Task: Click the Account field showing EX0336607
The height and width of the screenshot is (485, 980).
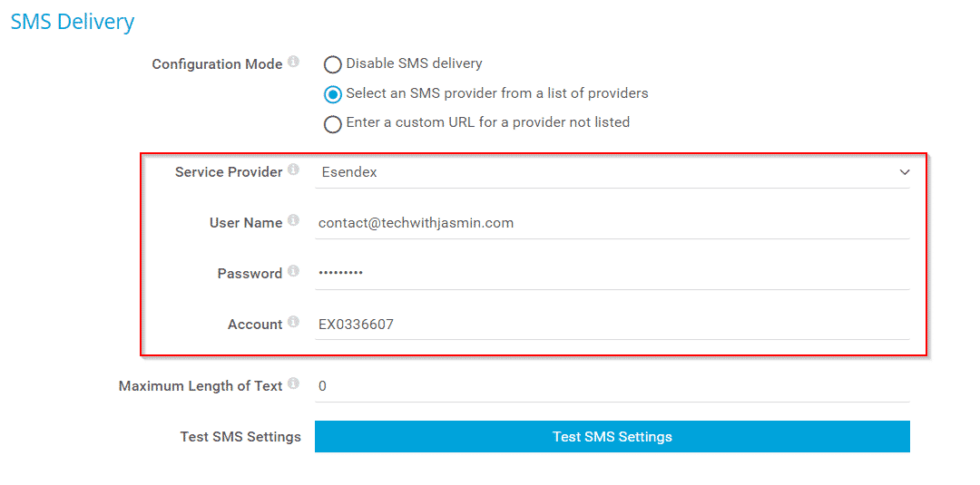Action: pos(612,325)
